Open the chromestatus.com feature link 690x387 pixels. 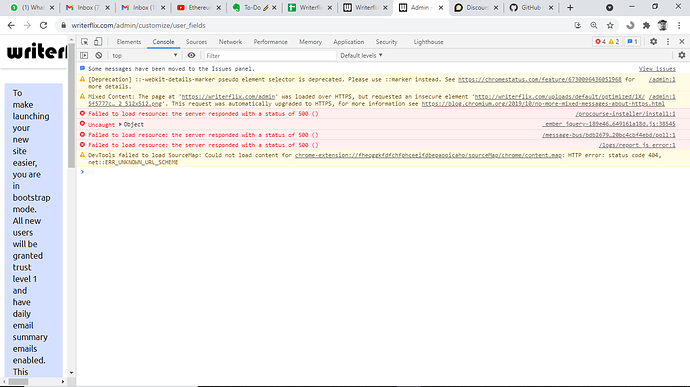540,80
